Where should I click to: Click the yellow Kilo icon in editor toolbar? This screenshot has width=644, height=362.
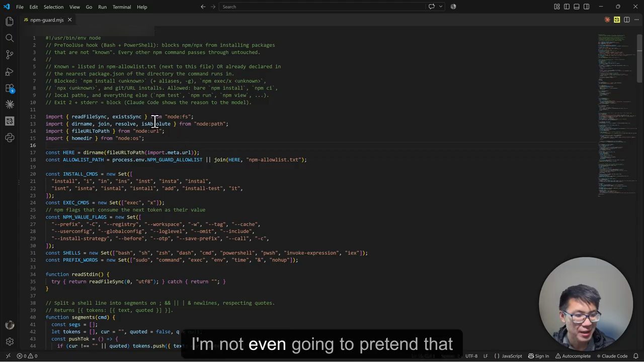pos(617,20)
